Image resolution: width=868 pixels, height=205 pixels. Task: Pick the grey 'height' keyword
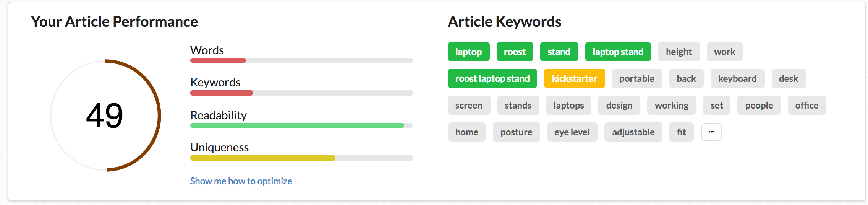click(x=679, y=52)
